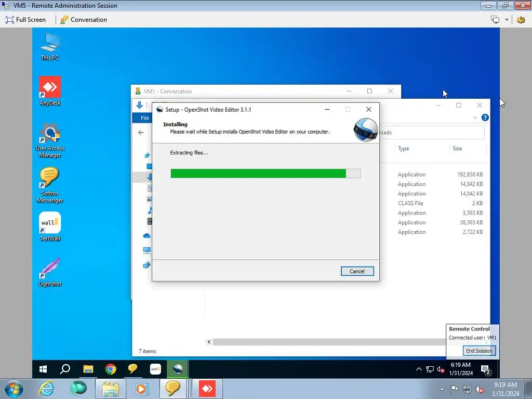Click the host tray network icon
The height and width of the screenshot is (399, 532).
click(467, 389)
